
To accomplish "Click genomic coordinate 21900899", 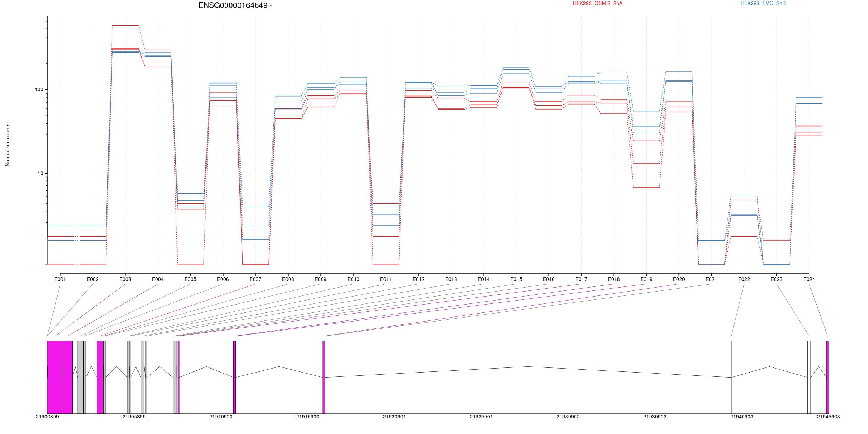I will pos(47,417).
